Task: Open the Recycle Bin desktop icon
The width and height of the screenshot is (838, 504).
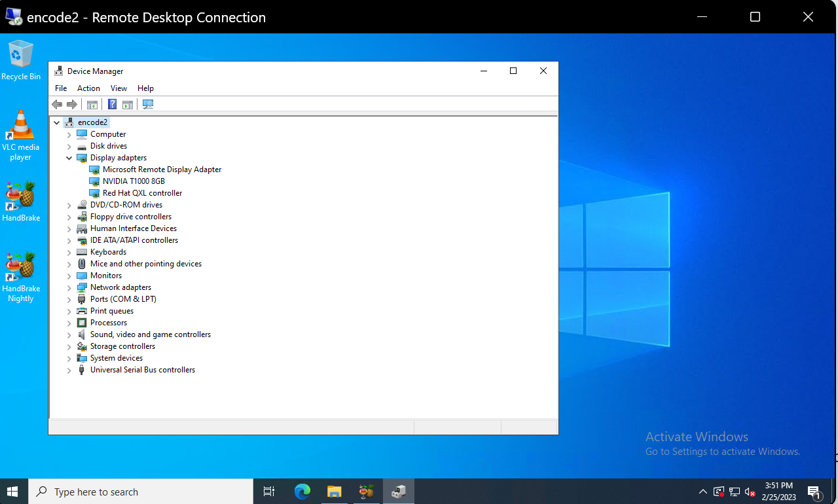Action: tap(21, 60)
